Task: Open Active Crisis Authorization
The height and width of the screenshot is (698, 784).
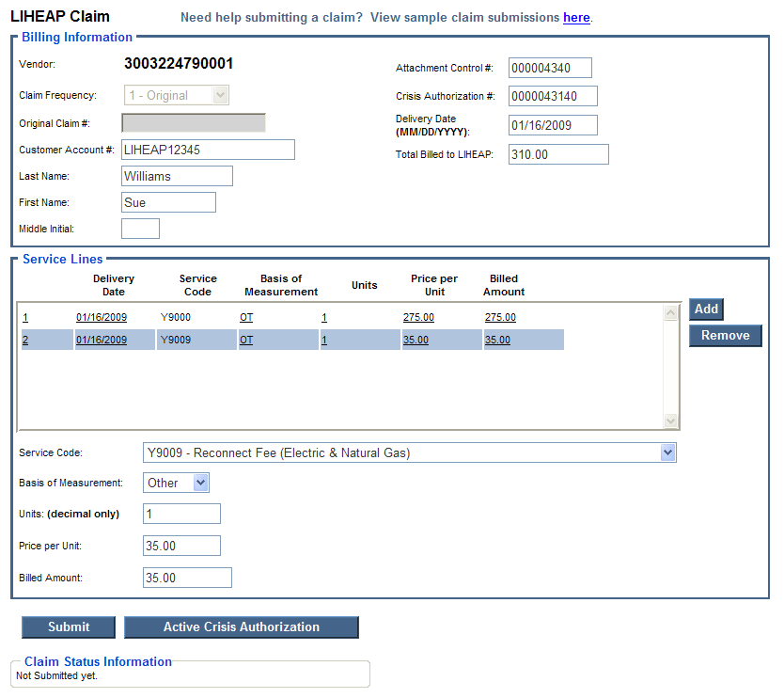Action: pyautogui.click(x=241, y=627)
